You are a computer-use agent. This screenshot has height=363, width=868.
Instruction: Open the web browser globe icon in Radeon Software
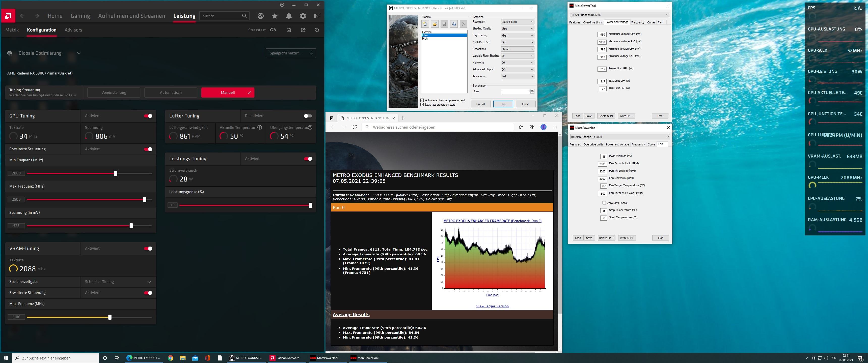point(260,16)
